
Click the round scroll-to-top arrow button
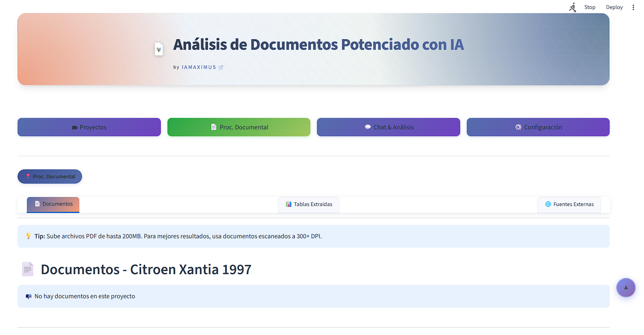[x=626, y=288]
